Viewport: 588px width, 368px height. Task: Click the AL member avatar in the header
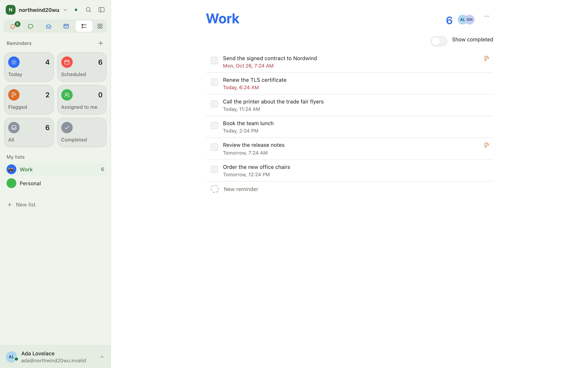462,19
